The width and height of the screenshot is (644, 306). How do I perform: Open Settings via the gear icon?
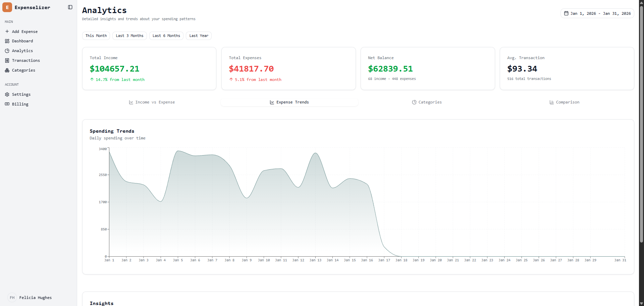point(7,94)
